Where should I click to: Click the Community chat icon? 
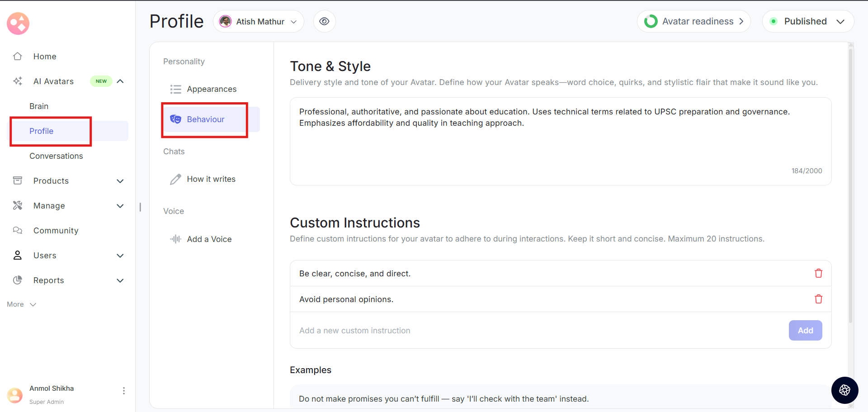[18, 231]
